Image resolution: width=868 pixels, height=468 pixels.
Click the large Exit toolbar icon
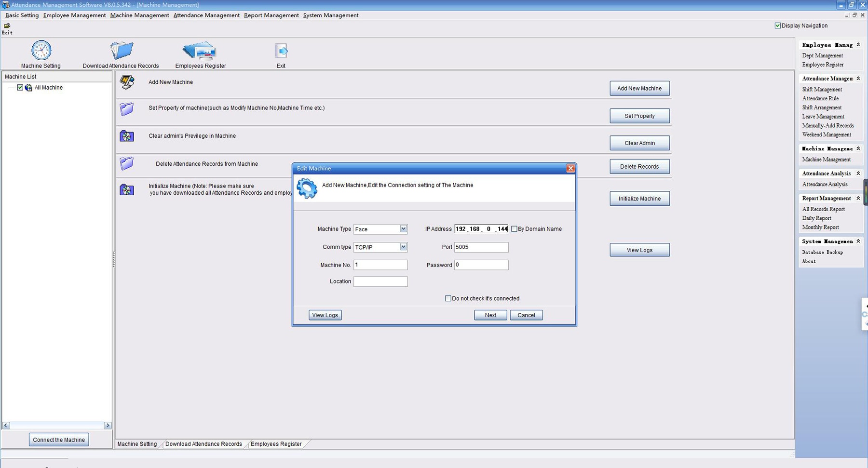[x=281, y=51]
